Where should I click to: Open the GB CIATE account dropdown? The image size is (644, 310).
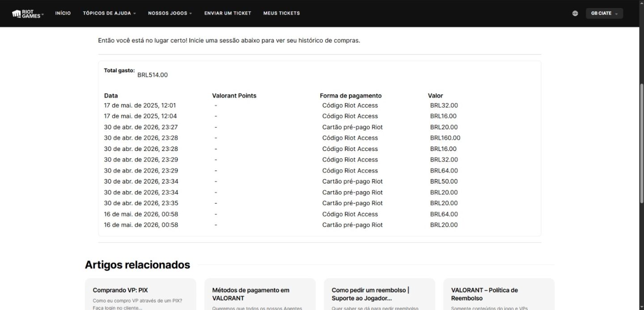(604, 13)
